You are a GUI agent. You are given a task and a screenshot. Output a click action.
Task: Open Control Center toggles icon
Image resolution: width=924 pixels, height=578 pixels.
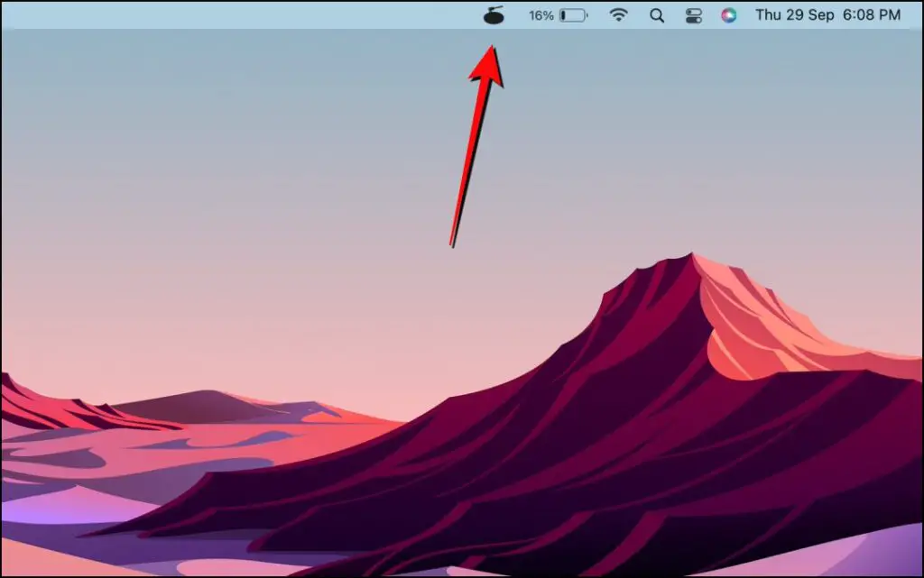pyautogui.click(x=694, y=15)
